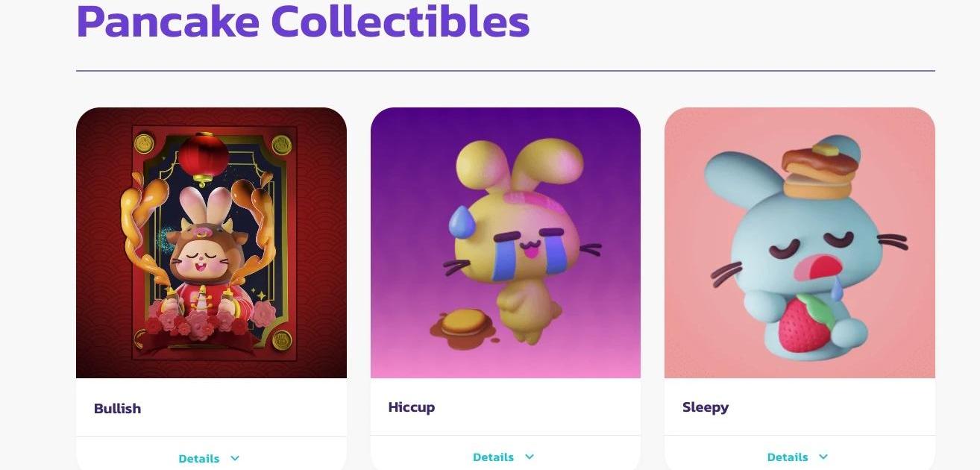Viewport: 980px width, 470px height.
Task: Select the Sleepy collectible name
Action: pos(706,407)
